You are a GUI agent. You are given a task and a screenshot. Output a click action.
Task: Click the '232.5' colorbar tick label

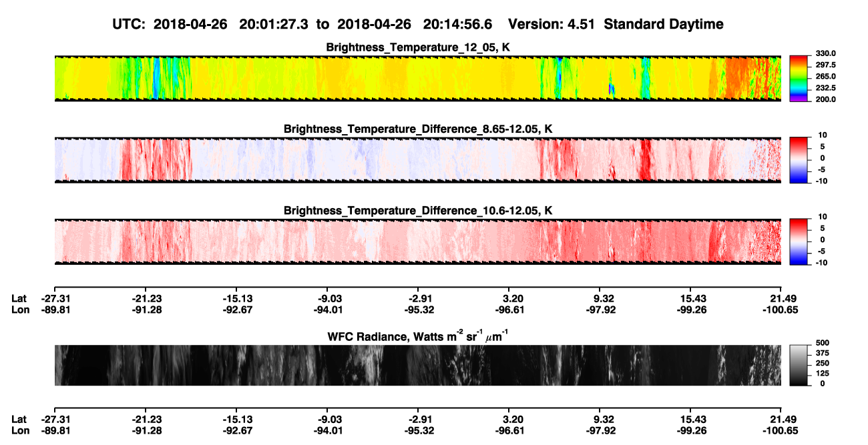click(824, 88)
